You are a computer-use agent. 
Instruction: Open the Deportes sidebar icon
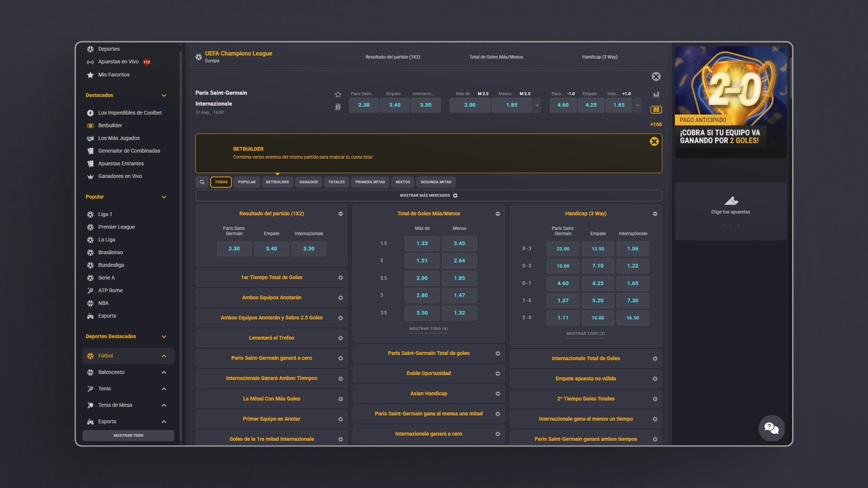pyautogui.click(x=90, y=49)
